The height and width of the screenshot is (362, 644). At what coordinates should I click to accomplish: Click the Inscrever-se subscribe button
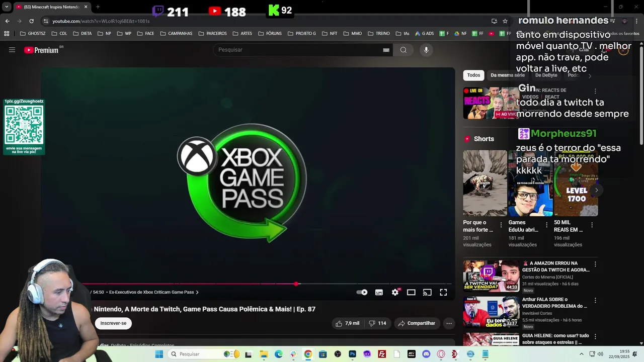113,323
